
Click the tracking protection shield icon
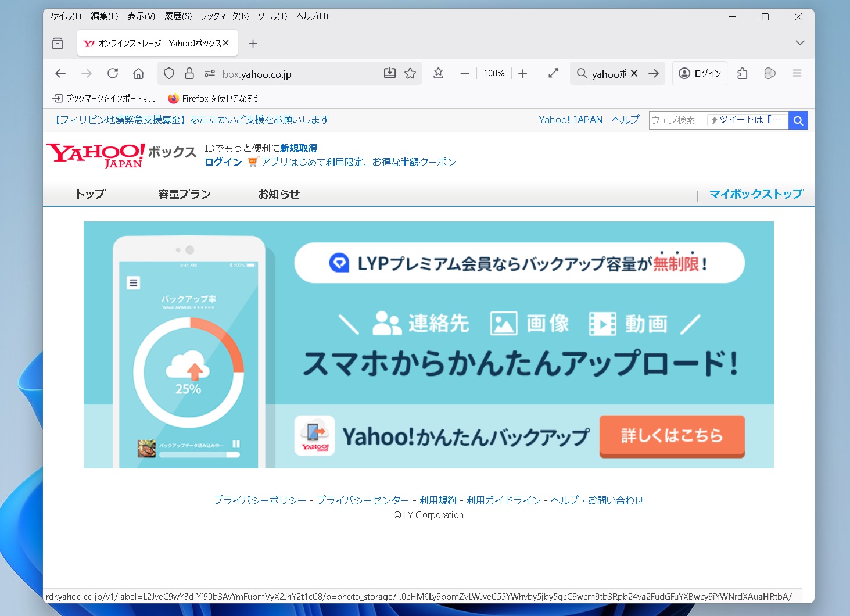click(169, 73)
